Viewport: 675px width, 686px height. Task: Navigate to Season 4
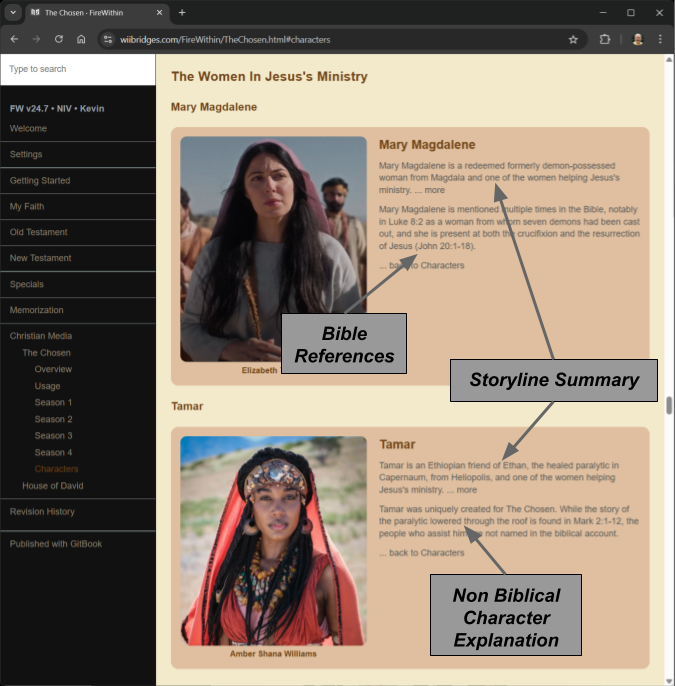coord(53,452)
